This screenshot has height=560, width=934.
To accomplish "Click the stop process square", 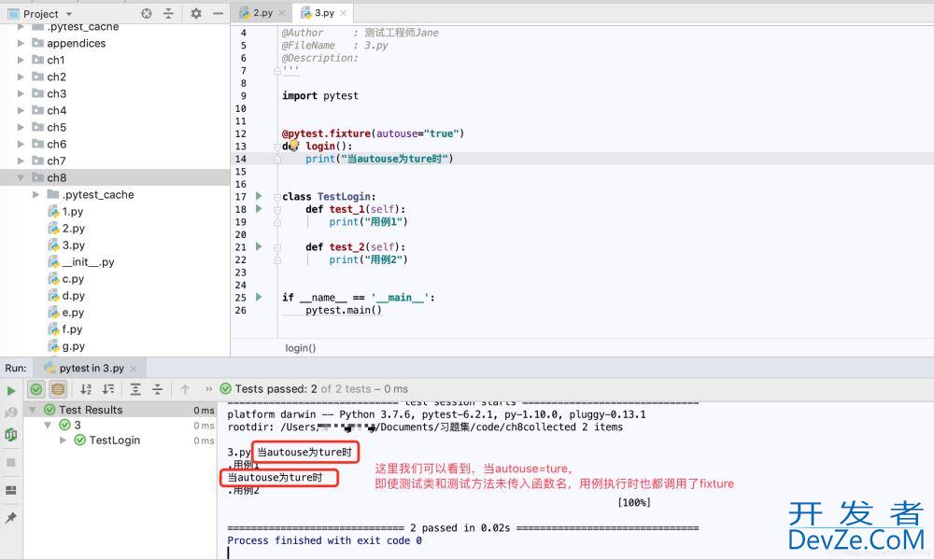I will [x=10, y=462].
